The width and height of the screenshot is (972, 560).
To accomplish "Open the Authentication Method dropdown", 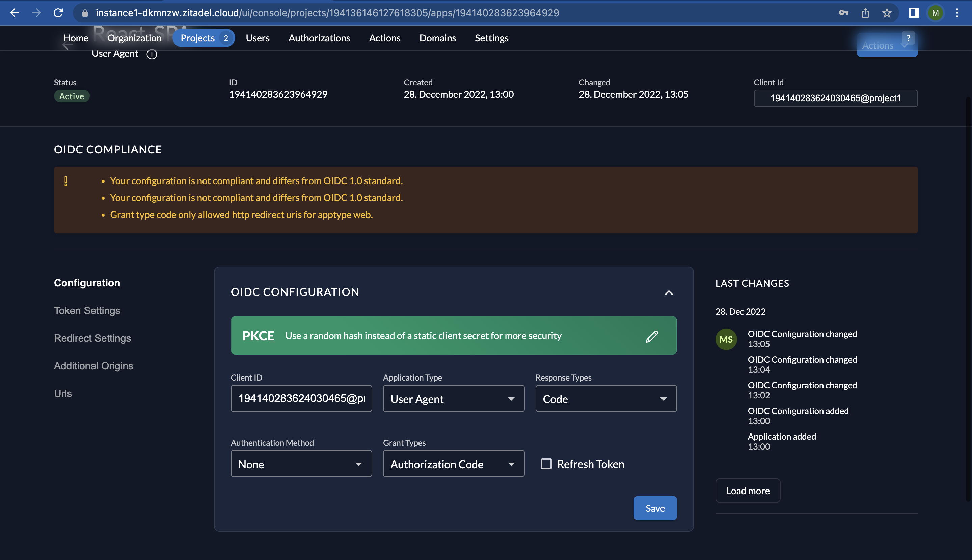I will [301, 464].
